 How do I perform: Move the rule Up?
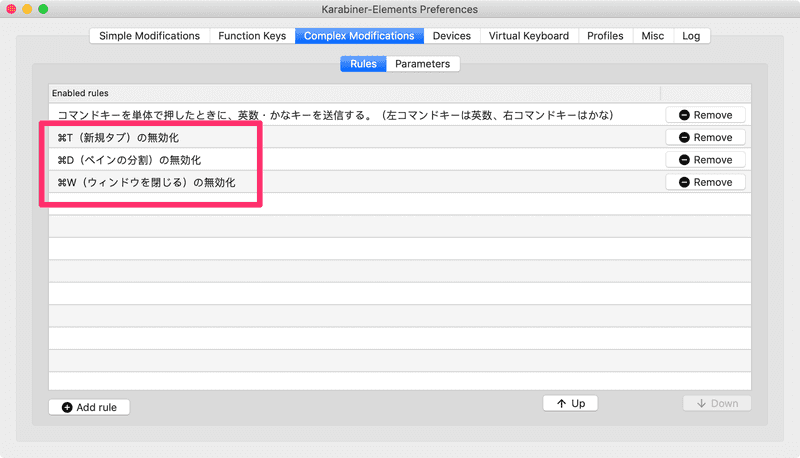click(570, 403)
